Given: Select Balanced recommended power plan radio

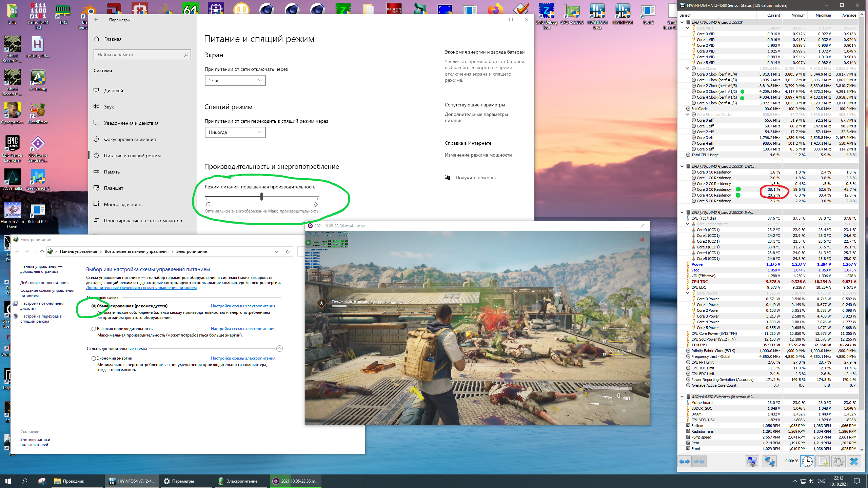Looking at the screenshot, I should pyautogui.click(x=94, y=306).
